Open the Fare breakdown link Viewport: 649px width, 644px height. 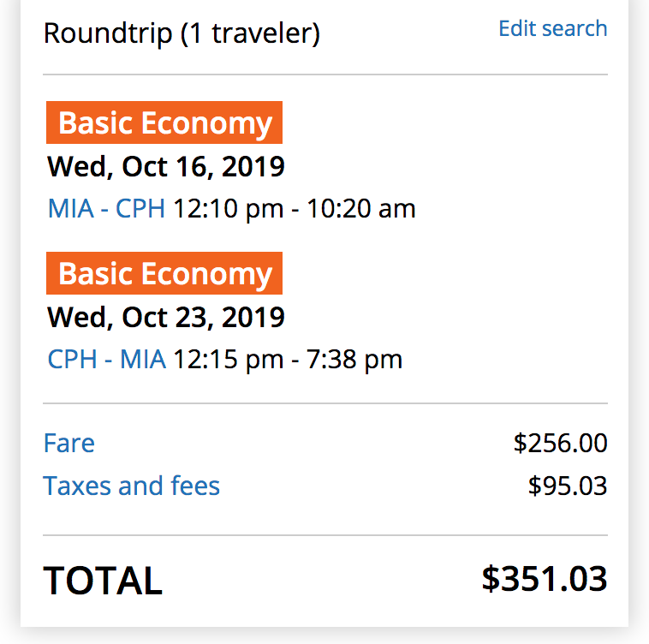pyautogui.click(x=69, y=443)
